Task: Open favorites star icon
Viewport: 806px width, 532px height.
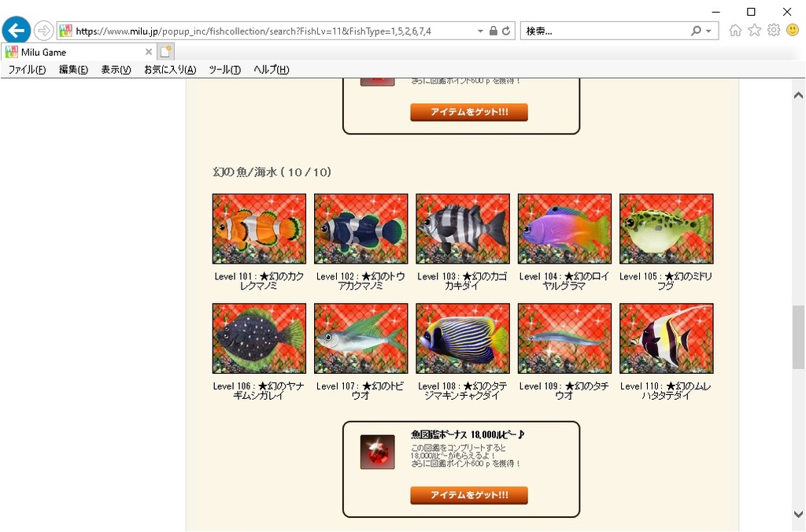Action: [755, 31]
